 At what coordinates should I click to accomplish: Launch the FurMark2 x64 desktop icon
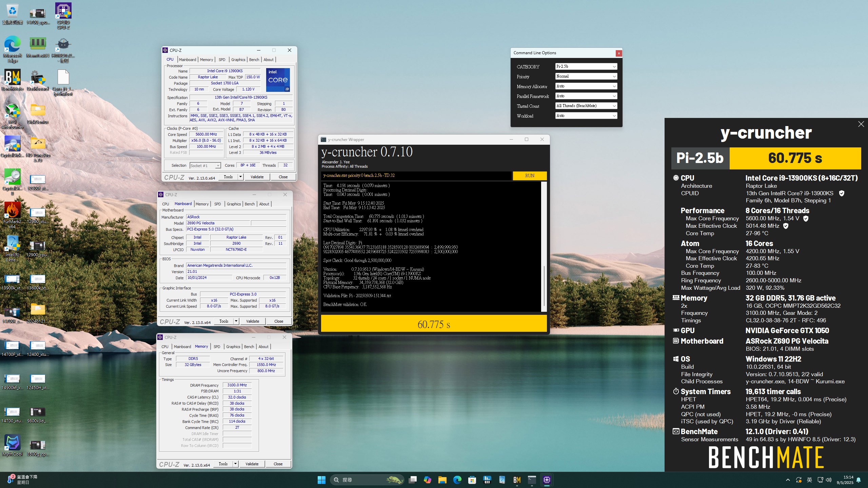[x=13, y=216]
